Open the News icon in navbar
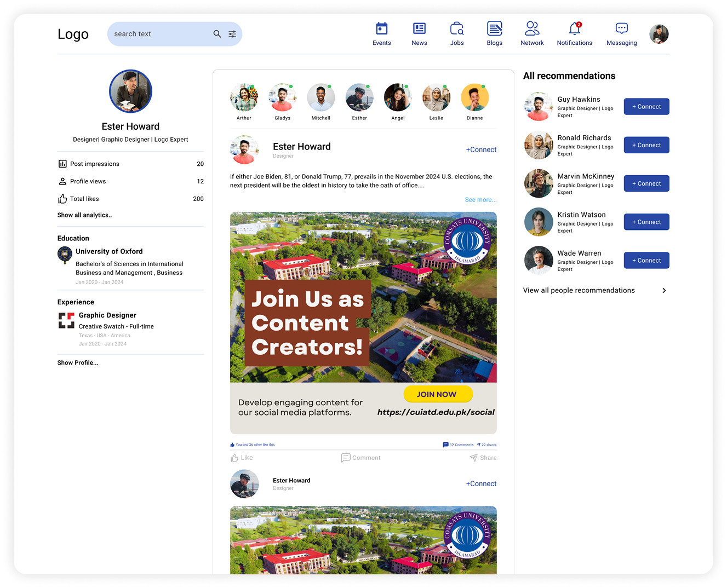 pyautogui.click(x=419, y=28)
